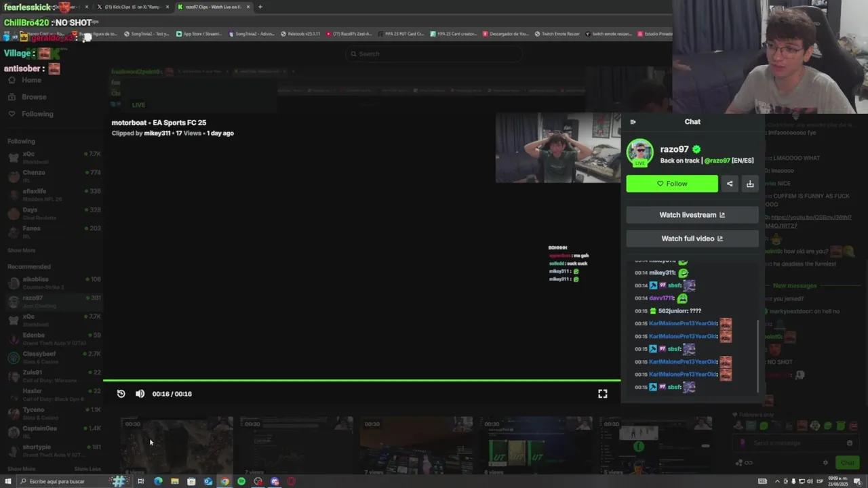Open Classybeef's channel in the sidebar
This screenshot has width=868, height=488.
[x=54, y=357]
